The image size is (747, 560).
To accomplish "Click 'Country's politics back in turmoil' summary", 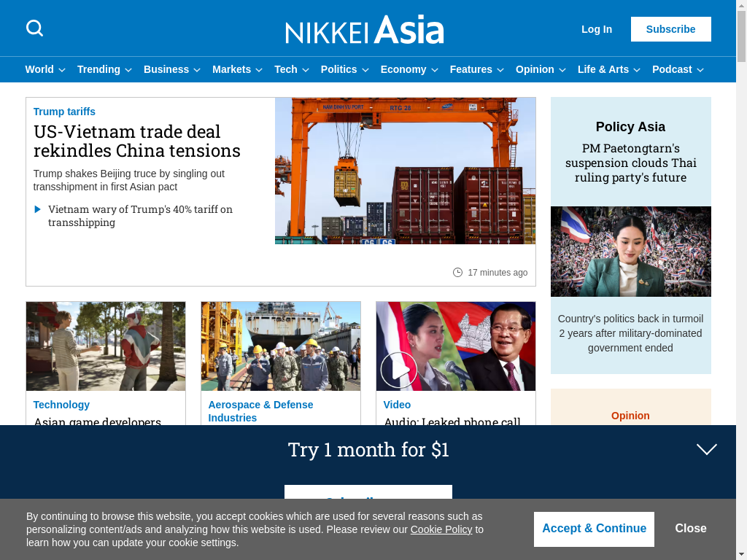I will point(630,333).
